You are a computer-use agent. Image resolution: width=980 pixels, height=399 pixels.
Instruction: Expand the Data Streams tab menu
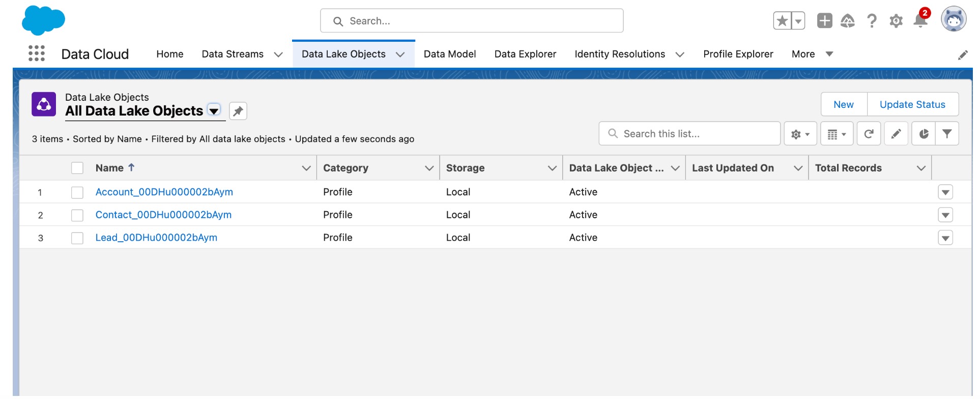click(278, 54)
